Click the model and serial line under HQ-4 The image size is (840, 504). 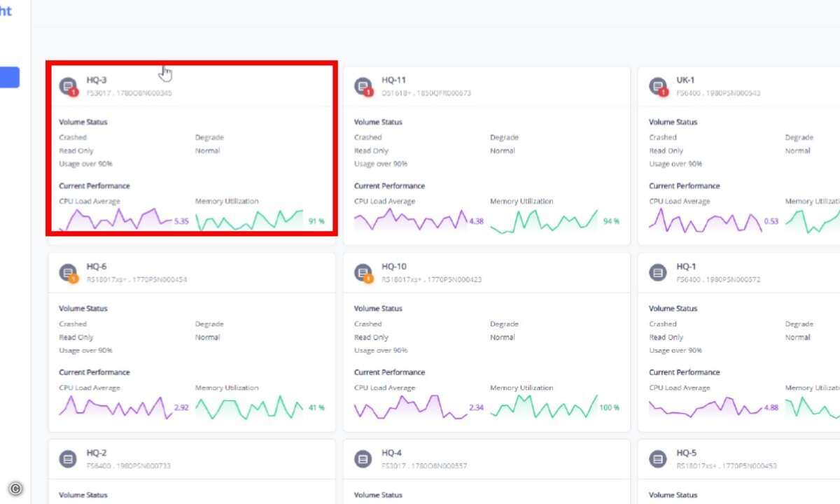(424, 465)
